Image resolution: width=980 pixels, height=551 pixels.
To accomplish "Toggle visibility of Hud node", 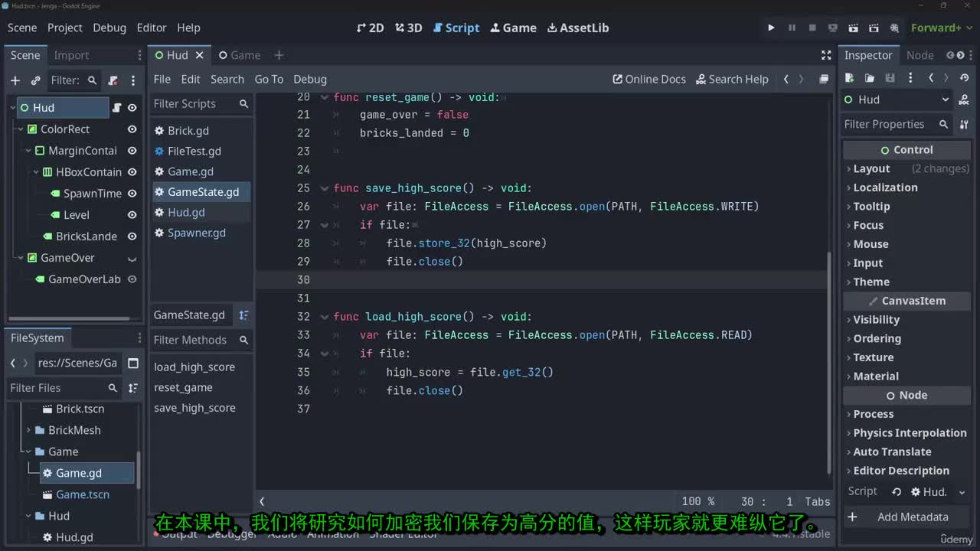I will point(132,108).
